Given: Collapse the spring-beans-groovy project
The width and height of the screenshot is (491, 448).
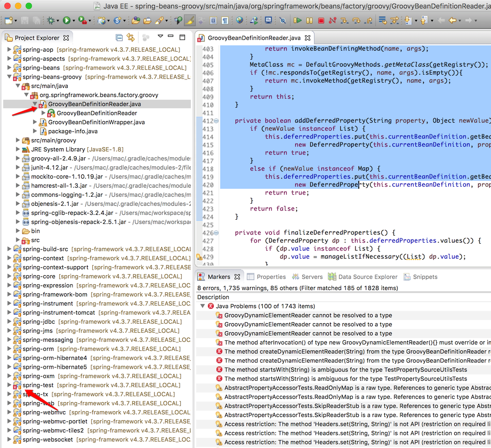Looking at the screenshot, I should [9, 77].
